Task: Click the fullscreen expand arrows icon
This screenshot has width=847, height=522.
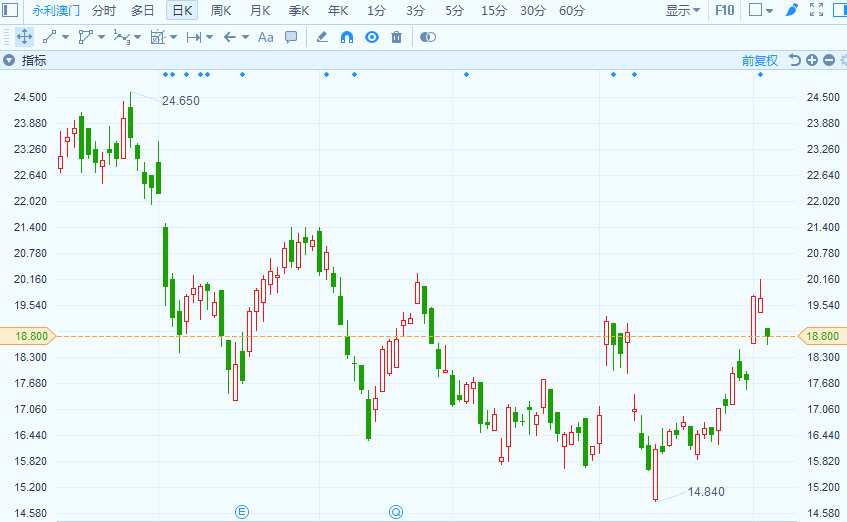Action: (x=817, y=10)
